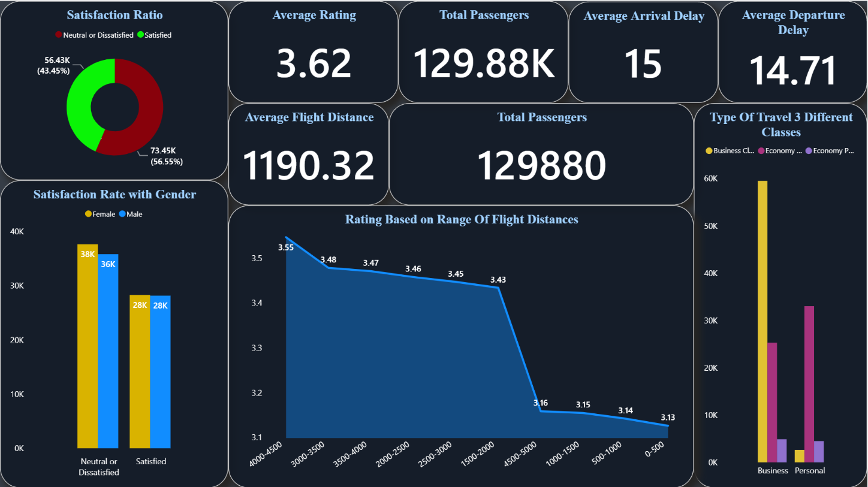The height and width of the screenshot is (487, 868).
Task: Click the 3.62 Average Rating value
Action: pyautogui.click(x=314, y=63)
